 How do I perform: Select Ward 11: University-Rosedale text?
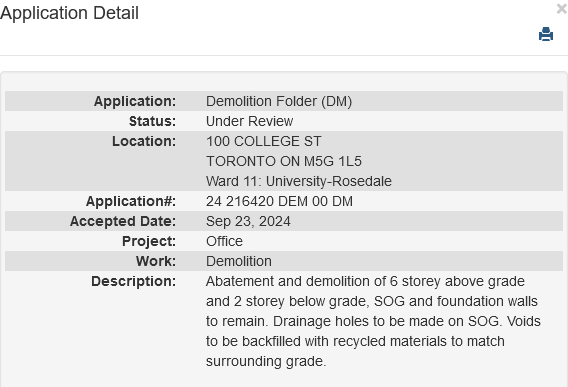(x=299, y=181)
